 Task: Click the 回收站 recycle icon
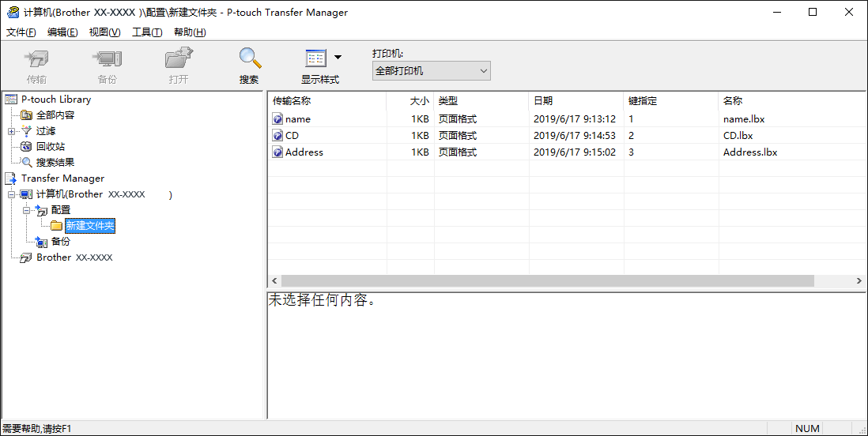27,147
